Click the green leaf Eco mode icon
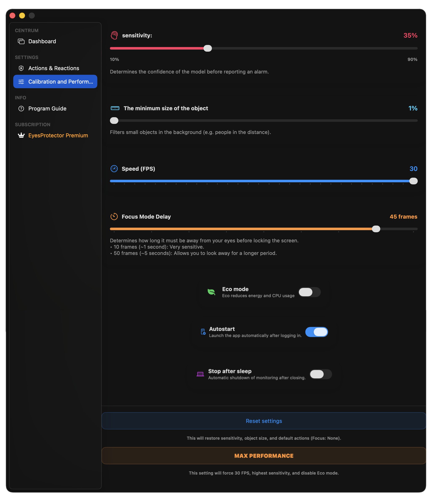 (x=211, y=292)
